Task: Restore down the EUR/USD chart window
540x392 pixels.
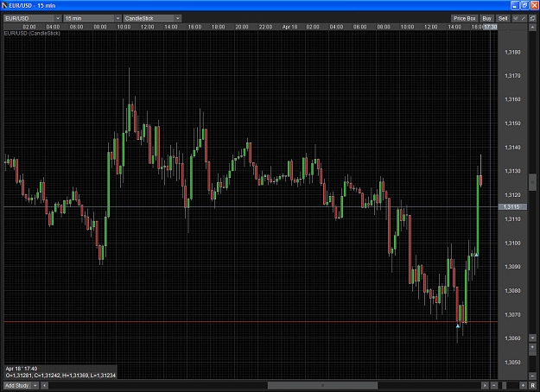Action: click(524, 5)
